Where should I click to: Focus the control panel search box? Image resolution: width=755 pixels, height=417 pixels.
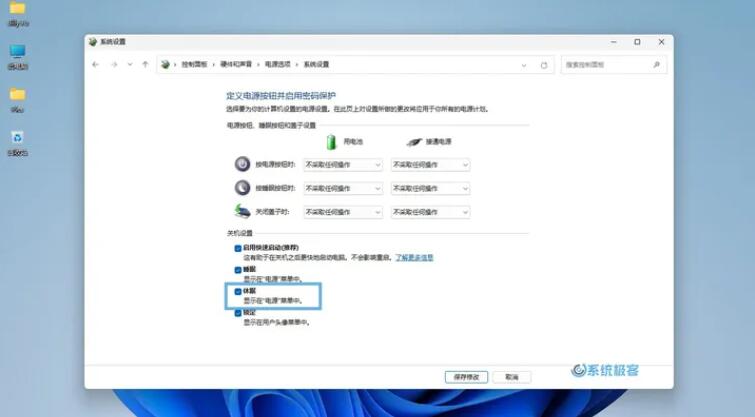[614, 65]
